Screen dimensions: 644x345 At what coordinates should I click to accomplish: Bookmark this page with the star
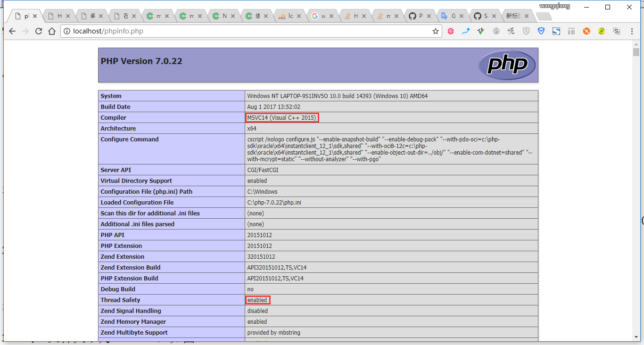pos(435,31)
